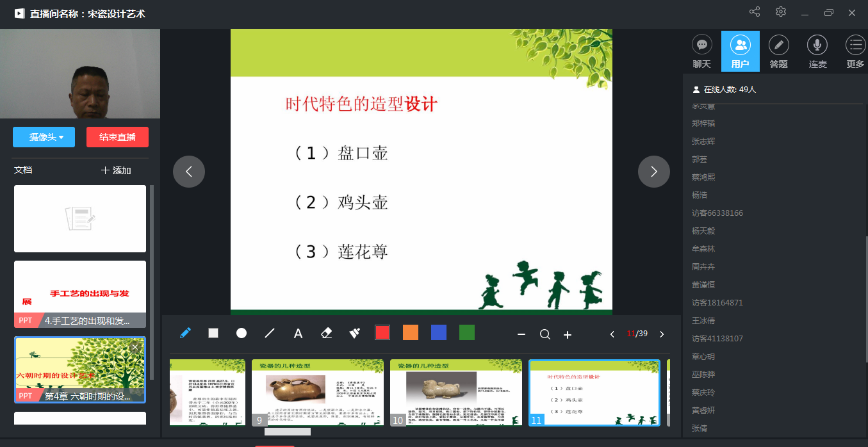Select the eraser tool
868x447 pixels.
pyautogui.click(x=326, y=333)
